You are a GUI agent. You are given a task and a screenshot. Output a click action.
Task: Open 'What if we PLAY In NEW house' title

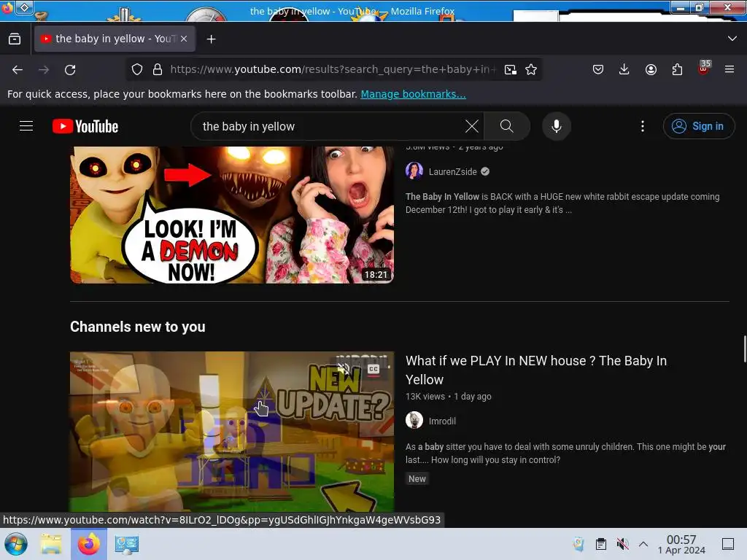536,370
